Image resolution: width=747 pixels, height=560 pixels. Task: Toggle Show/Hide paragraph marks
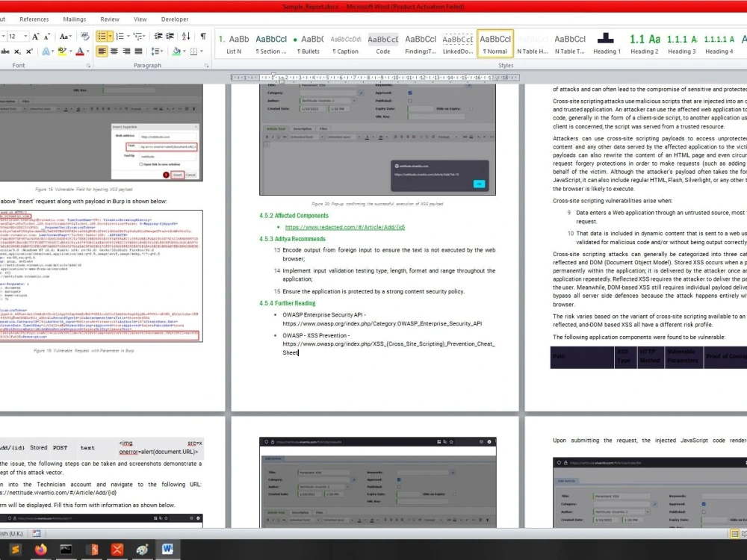click(203, 36)
